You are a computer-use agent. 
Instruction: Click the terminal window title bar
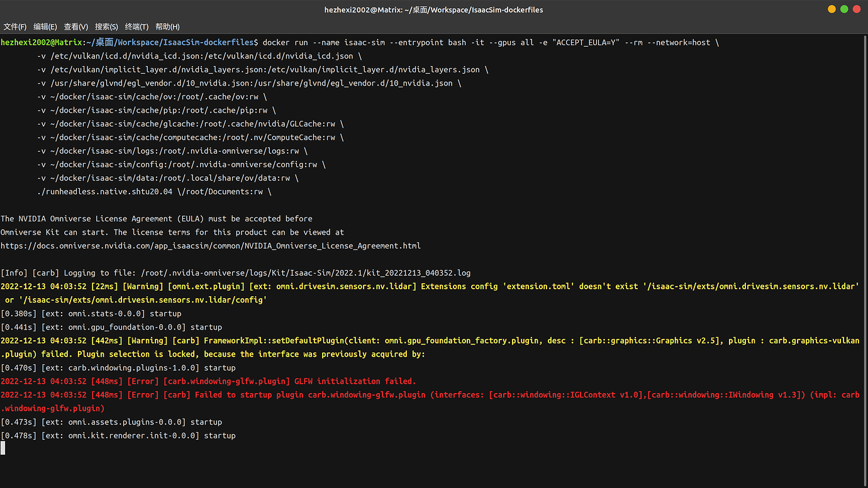[x=434, y=9]
